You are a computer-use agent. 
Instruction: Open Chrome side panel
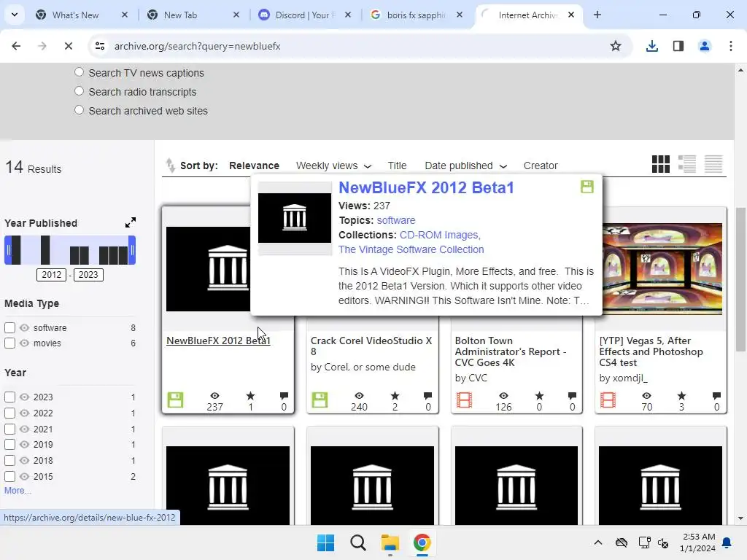[678, 46]
